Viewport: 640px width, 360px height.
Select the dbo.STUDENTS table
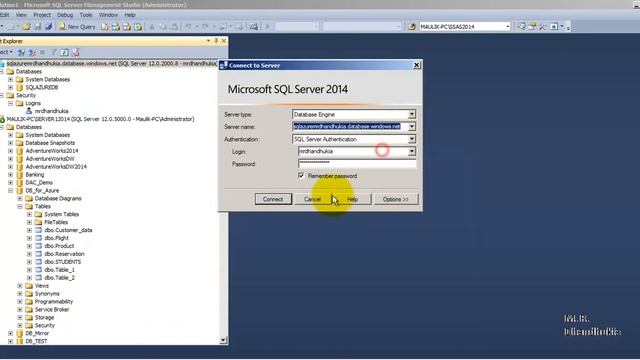coord(62,262)
